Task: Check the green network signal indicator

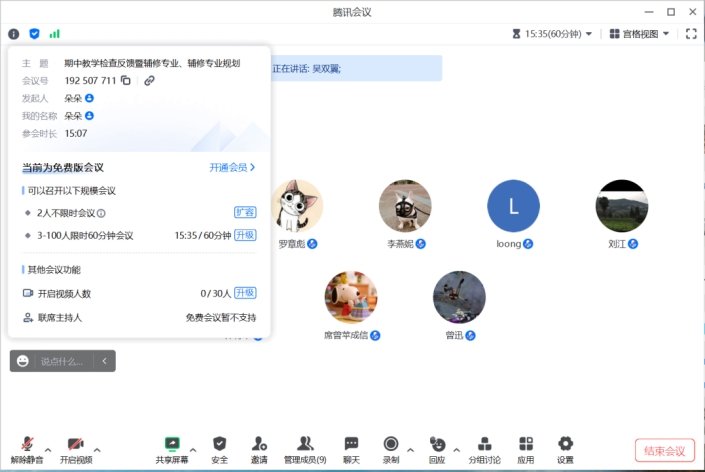Action: tap(55, 33)
